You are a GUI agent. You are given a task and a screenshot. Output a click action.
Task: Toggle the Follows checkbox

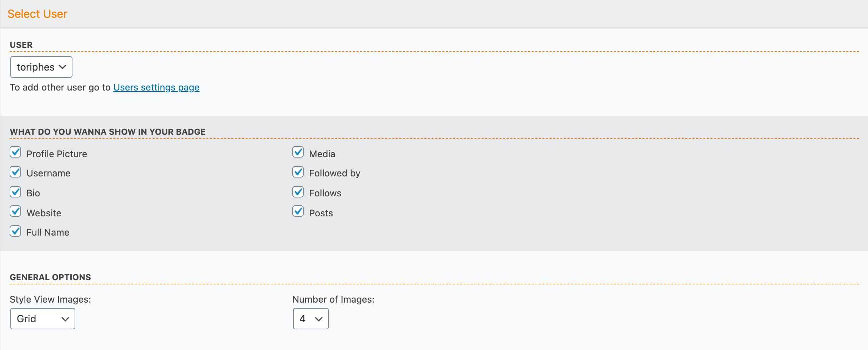298,192
